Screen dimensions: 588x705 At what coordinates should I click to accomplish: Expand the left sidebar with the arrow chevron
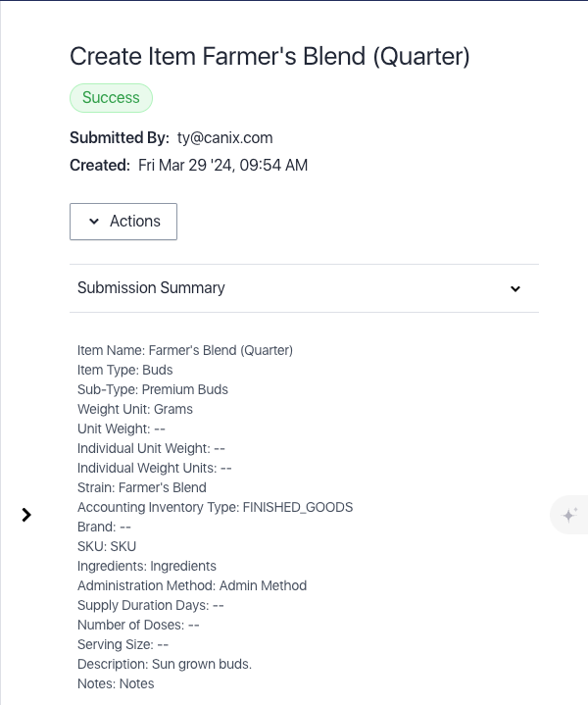coord(26,515)
